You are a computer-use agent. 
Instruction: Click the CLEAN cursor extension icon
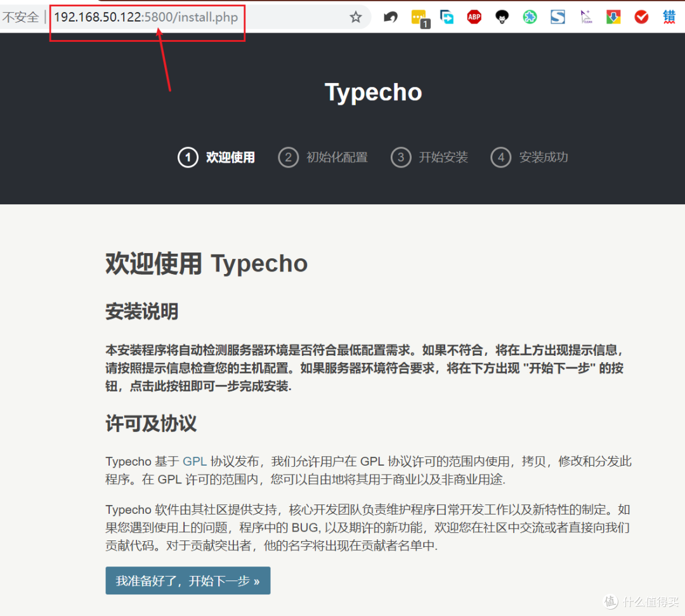pos(585,17)
